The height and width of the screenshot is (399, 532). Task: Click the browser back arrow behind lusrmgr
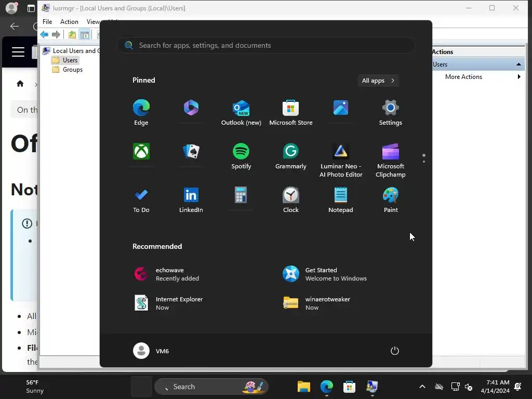[x=15, y=26]
